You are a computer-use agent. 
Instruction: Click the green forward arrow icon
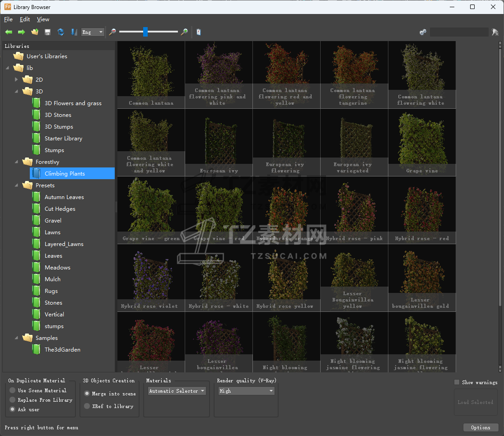[21, 32]
